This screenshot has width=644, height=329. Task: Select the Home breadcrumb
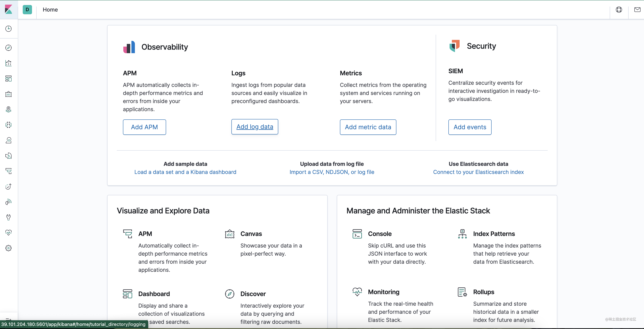(x=50, y=9)
